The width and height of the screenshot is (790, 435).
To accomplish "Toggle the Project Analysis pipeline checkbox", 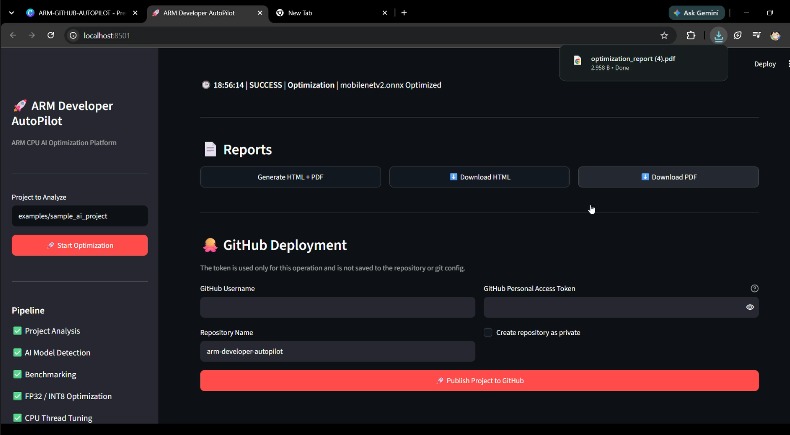I will click(x=17, y=331).
